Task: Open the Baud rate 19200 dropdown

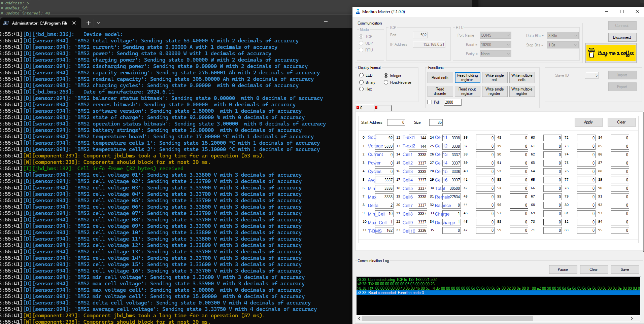Action: [508, 45]
